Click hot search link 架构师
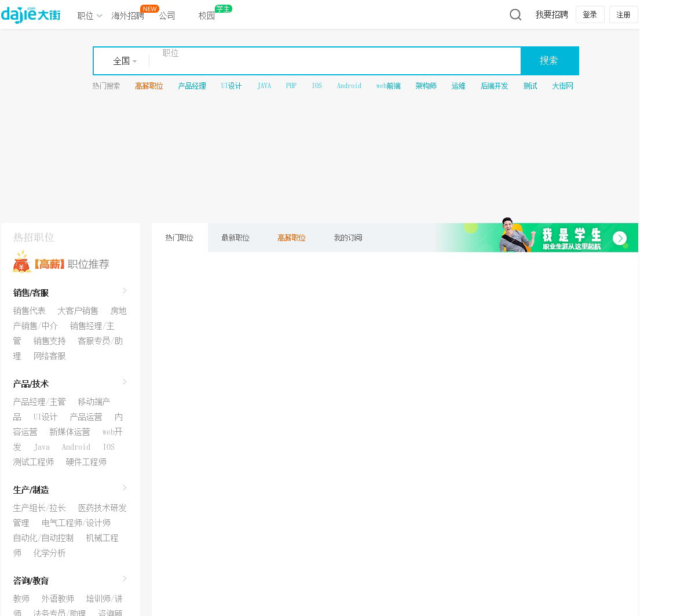Viewport: 695px width, 616px height. pyautogui.click(x=426, y=86)
